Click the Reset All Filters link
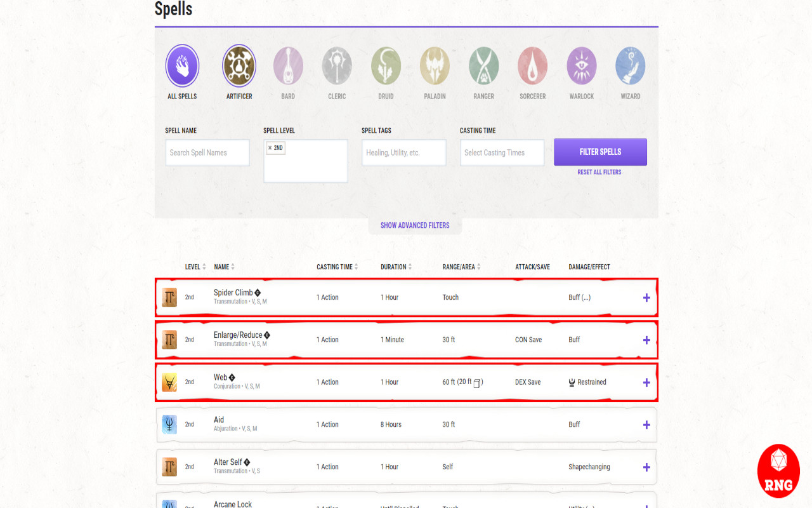Viewport: 812px width, 508px height. click(599, 172)
